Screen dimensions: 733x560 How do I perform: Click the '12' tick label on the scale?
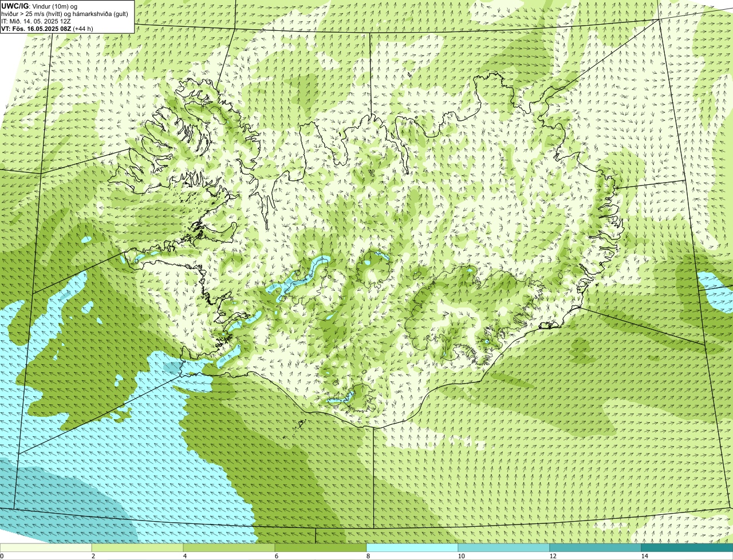tap(553, 556)
